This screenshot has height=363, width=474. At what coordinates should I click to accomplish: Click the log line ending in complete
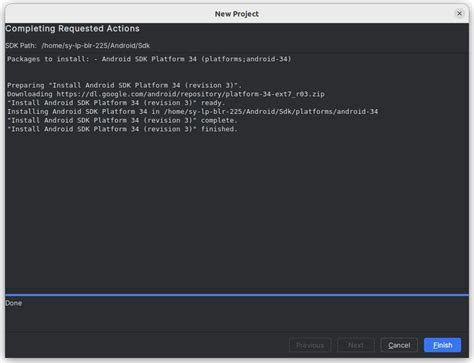122,120
